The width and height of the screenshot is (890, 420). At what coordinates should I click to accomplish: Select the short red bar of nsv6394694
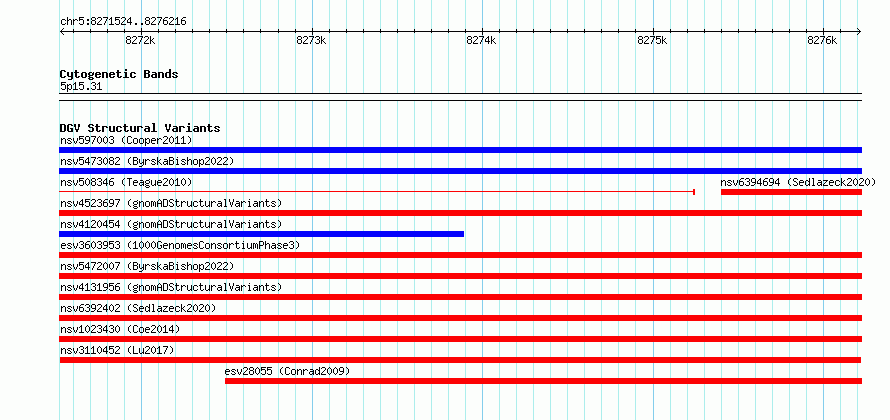click(x=791, y=192)
